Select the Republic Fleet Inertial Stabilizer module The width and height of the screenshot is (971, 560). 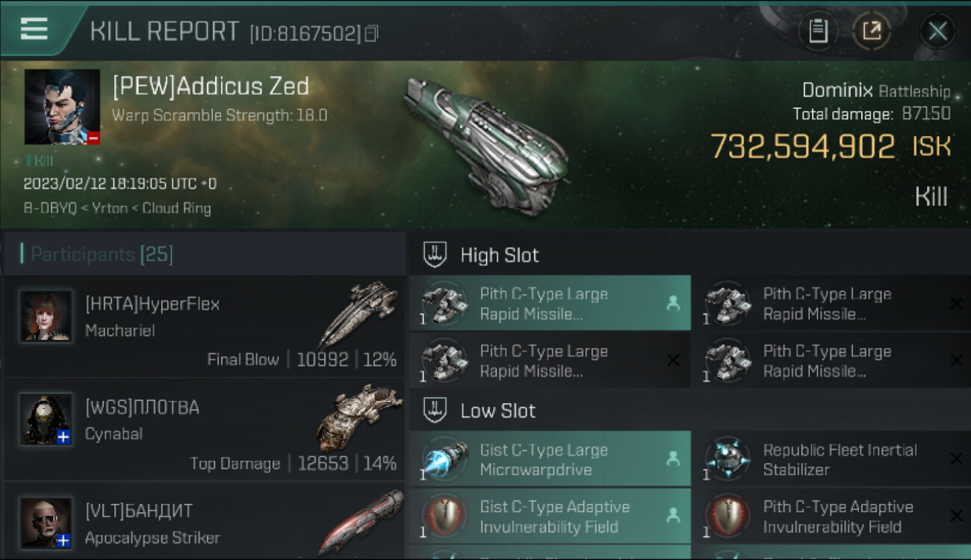coord(833,460)
